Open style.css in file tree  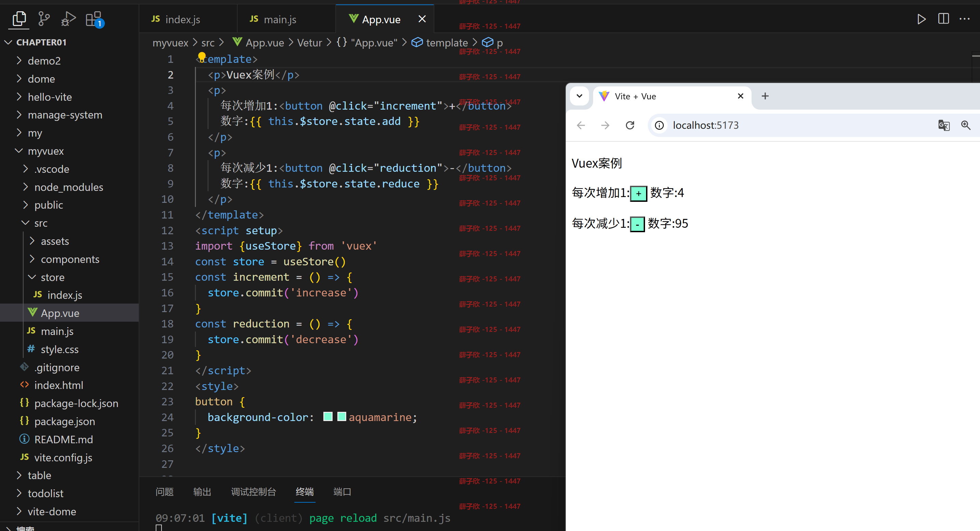[x=70, y=349]
